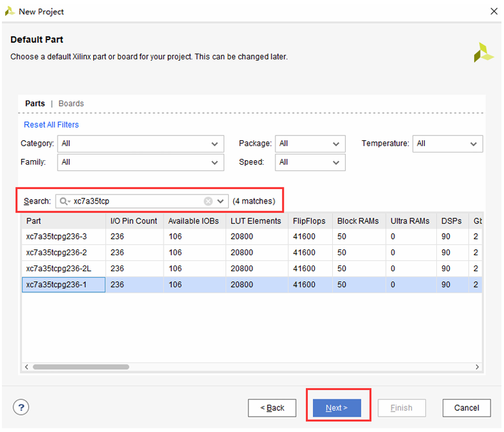Sort by the FlipFlops column header
Screen dimensions: 504x432
click(x=310, y=221)
